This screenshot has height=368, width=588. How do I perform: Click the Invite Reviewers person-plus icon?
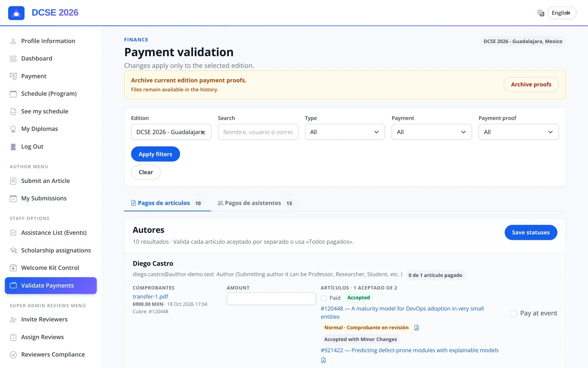[13, 320]
